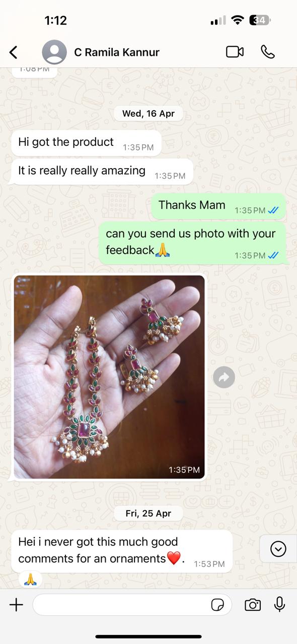Open the attachment plus menu
Screen dimensions: 297x644
click(16, 605)
